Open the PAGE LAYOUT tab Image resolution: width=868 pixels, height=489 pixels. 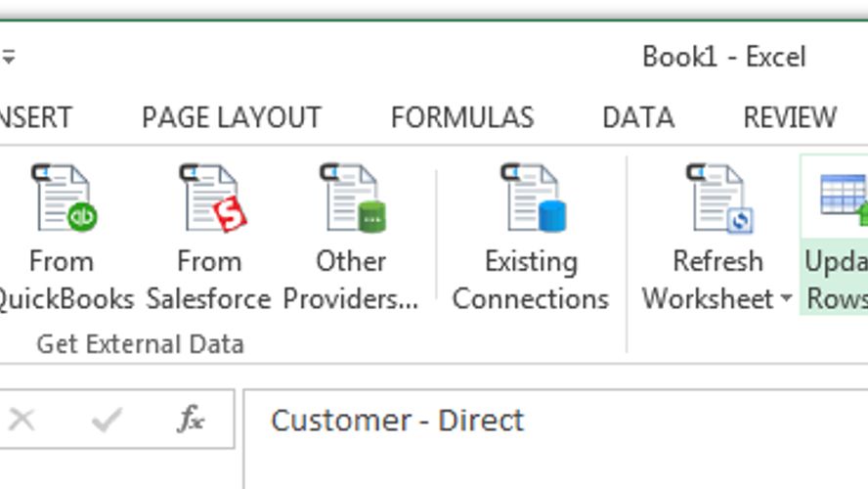(231, 117)
